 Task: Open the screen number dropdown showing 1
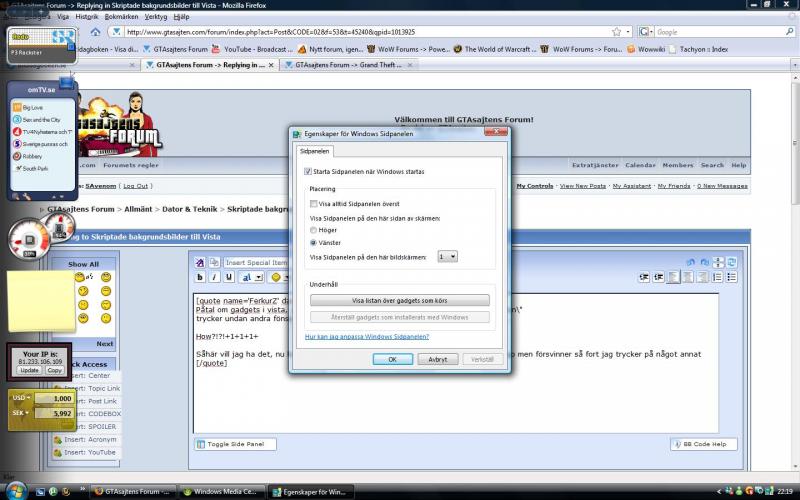[448, 257]
